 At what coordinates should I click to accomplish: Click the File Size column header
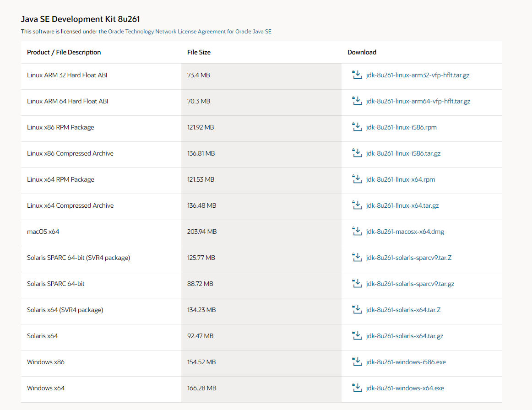point(199,52)
